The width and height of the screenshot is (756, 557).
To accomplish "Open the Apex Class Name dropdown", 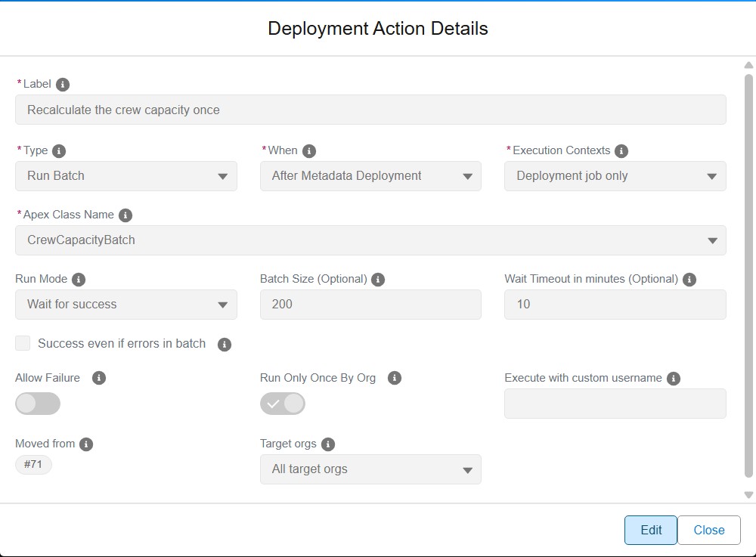I will click(370, 240).
